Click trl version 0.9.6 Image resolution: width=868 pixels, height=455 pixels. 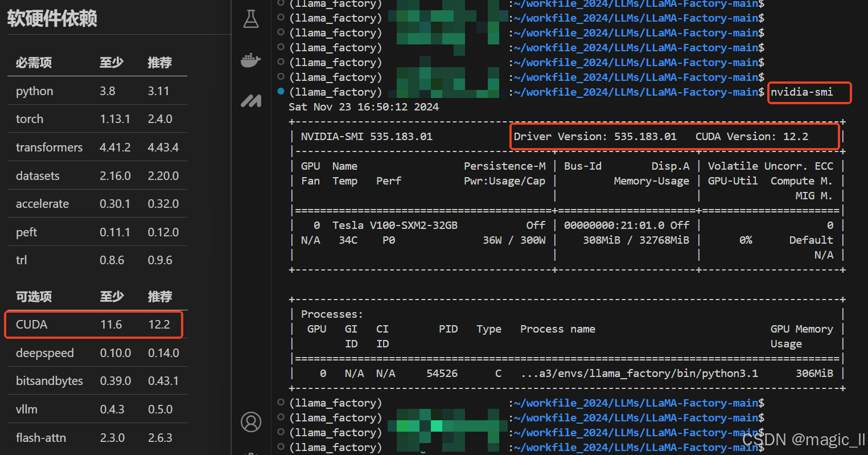[160, 260]
